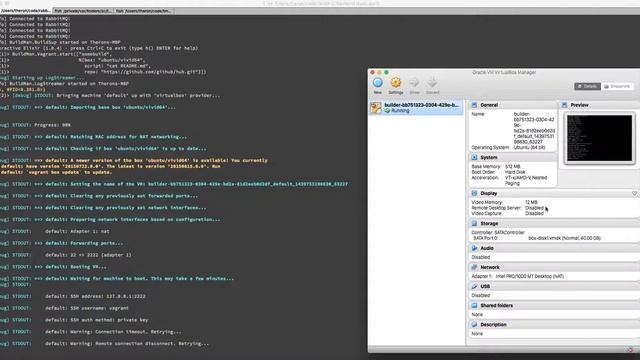The width and height of the screenshot is (640, 360).
Task: Click the Discard icon in VirtualBox toolbar
Action: coord(432,83)
